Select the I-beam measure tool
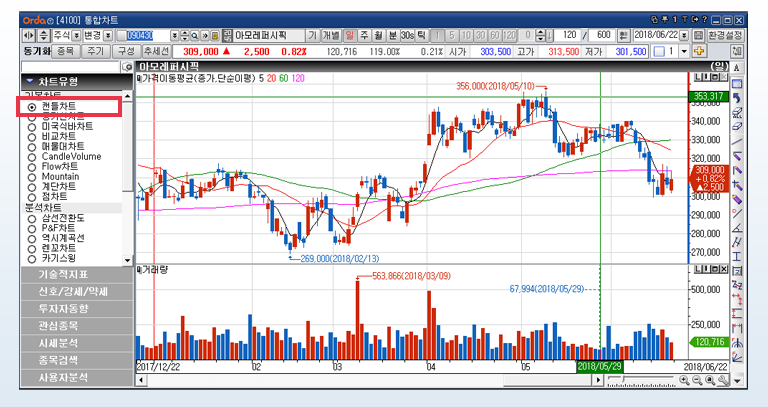The height and width of the screenshot is (407, 768). 737,256
